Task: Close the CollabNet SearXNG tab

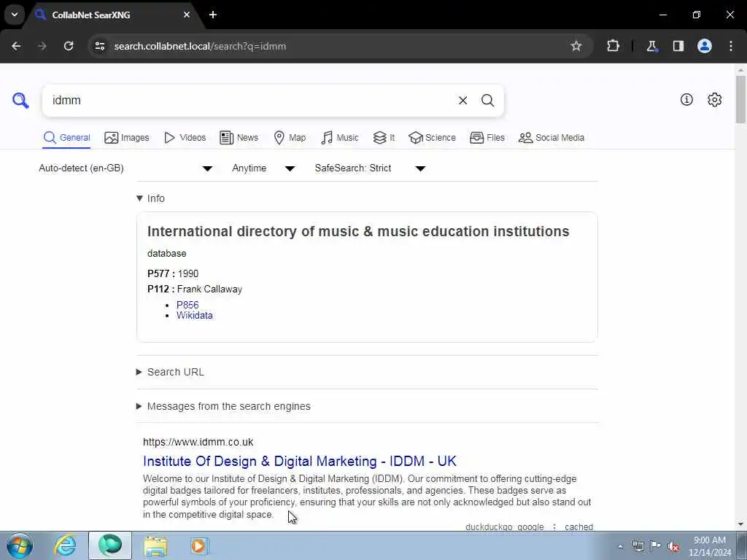Action: click(187, 15)
